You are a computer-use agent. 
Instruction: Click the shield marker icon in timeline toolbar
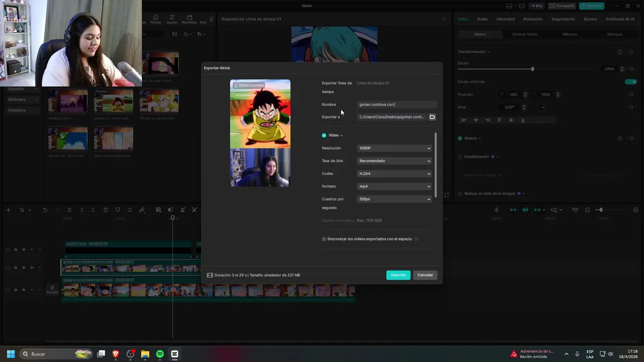click(x=118, y=210)
